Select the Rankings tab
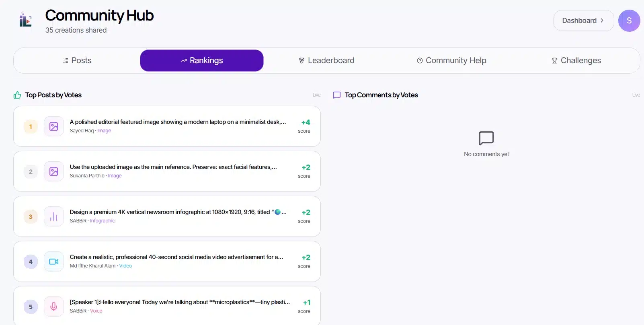Screen dimensions: 644x325 tap(202, 60)
